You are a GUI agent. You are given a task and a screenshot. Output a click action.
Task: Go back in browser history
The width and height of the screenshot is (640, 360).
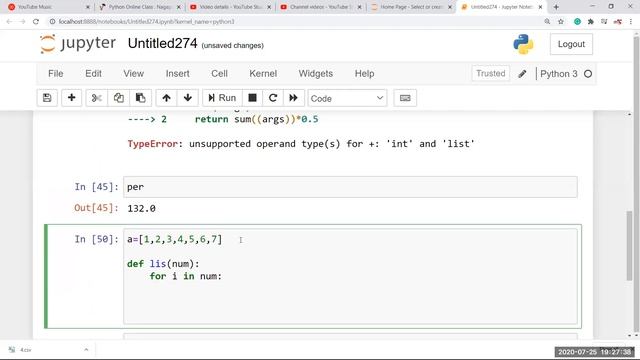pos(9,22)
